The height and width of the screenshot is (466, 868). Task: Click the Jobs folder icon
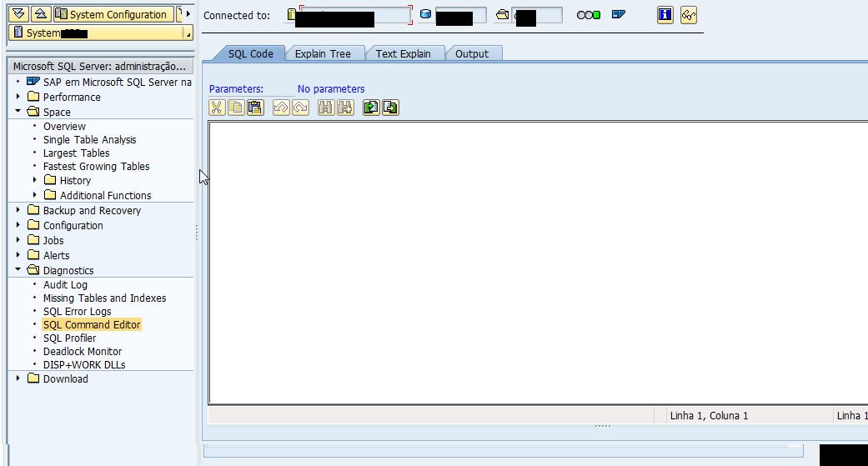[x=33, y=239]
